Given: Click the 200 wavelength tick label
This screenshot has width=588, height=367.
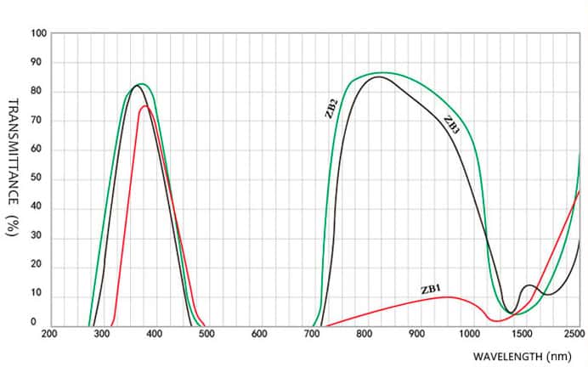Looking at the screenshot, I should (49, 334).
